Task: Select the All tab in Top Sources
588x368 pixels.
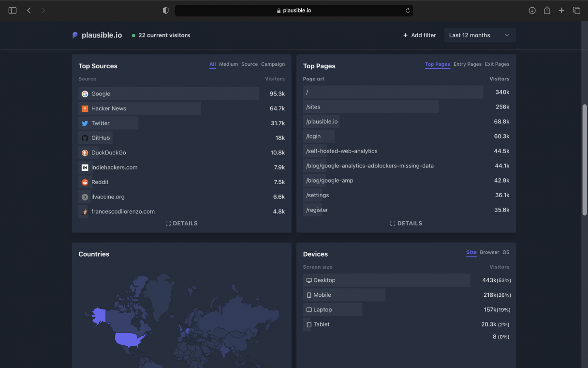Action: pyautogui.click(x=213, y=64)
